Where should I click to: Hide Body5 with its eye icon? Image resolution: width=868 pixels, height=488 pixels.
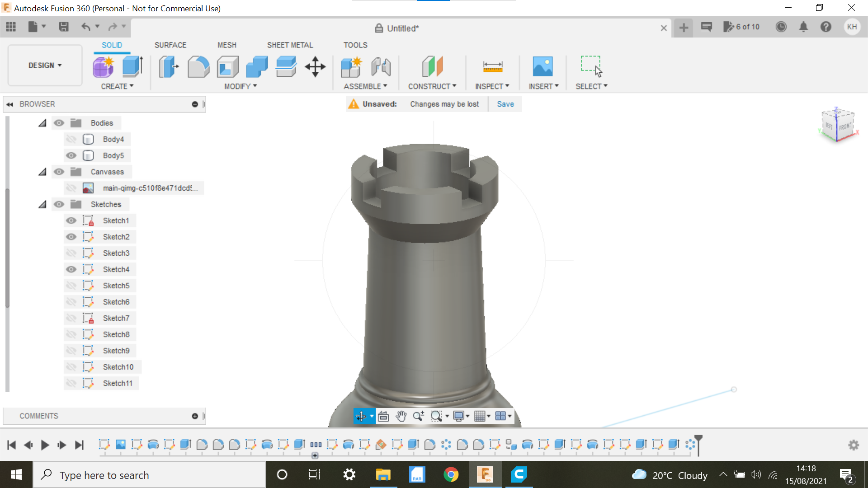(x=71, y=155)
